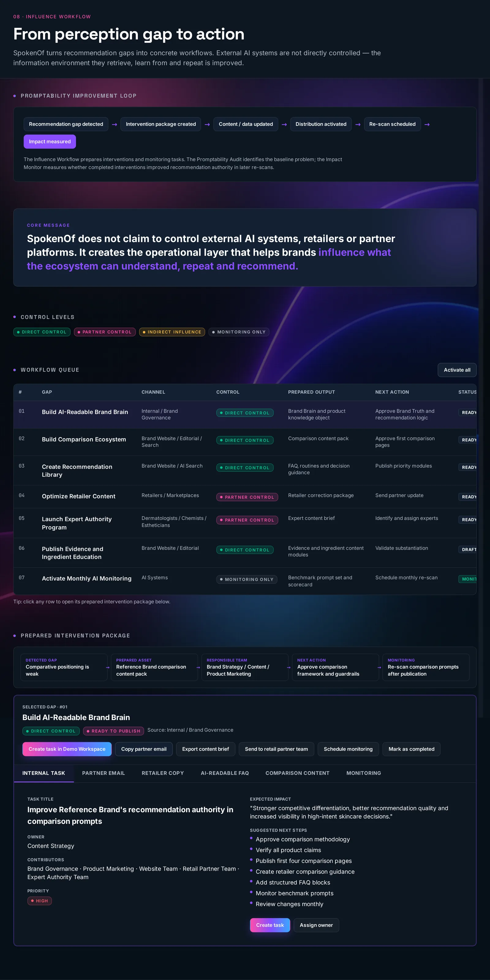
Task: Click the "Identify and assign experts" cell
Action: [x=407, y=518]
